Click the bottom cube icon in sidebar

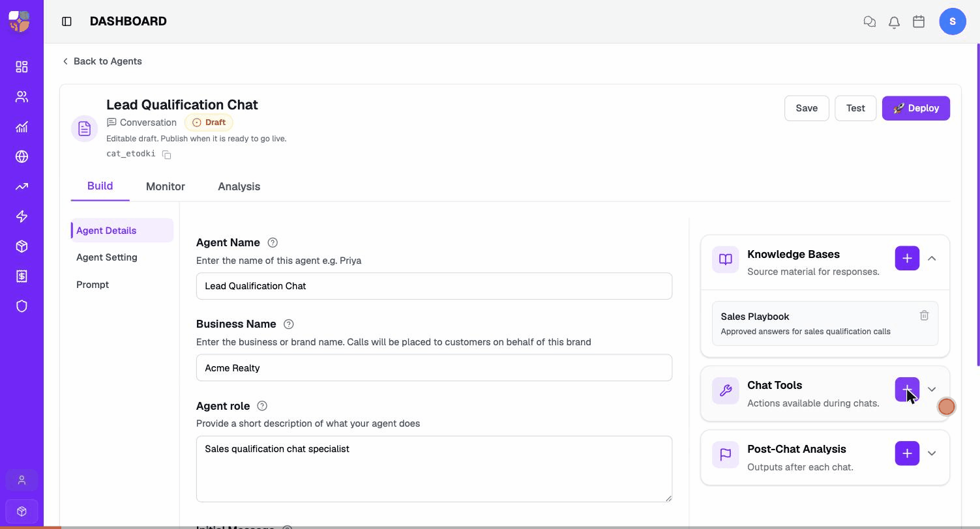(22, 511)
